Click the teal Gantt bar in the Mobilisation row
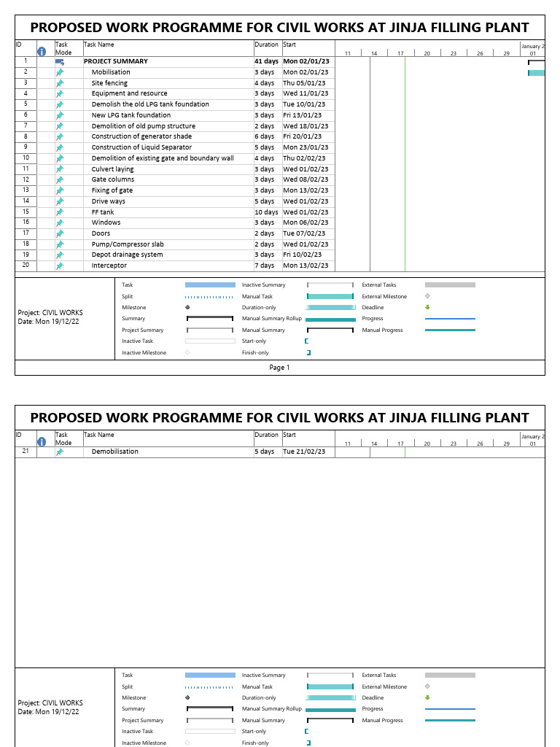Image resolution: width=560 pixels, height=747 pixels. coord(536,73)
